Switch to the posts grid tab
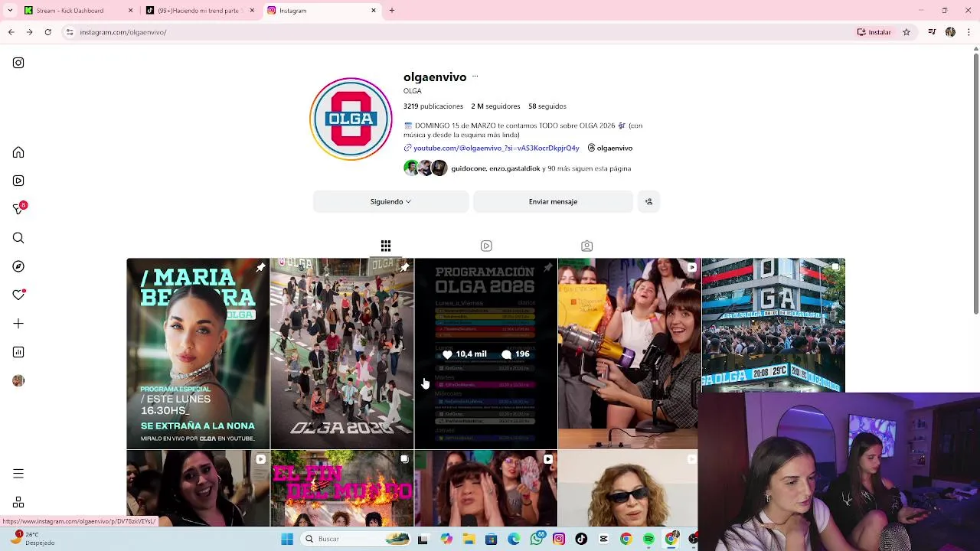 pos(386,246)
